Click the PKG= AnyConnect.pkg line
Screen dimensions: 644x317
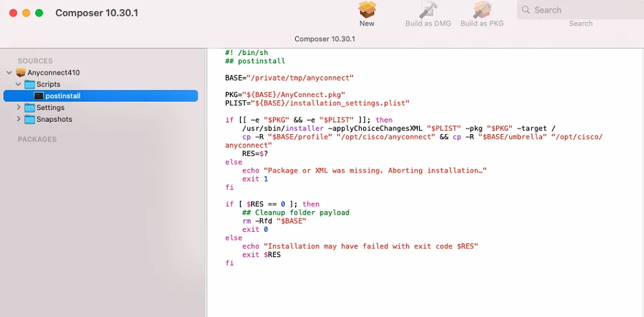[x=285, y=94]
